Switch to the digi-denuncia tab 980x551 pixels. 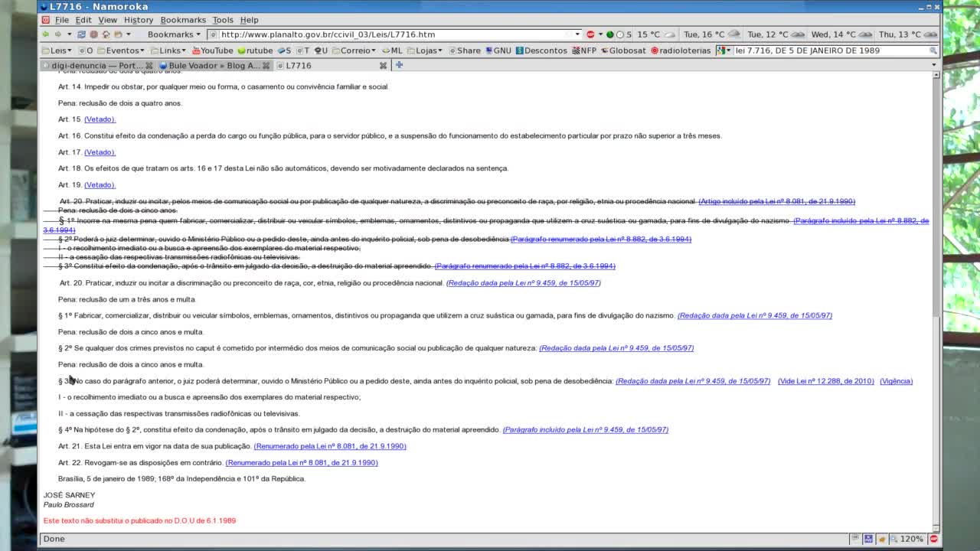pos(96,66)
